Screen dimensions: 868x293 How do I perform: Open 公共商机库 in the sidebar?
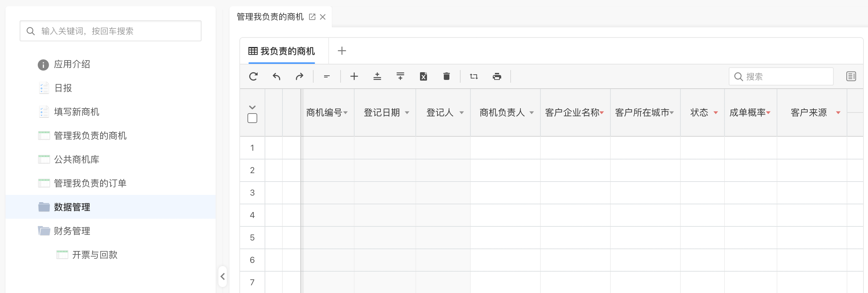[77, 159]
